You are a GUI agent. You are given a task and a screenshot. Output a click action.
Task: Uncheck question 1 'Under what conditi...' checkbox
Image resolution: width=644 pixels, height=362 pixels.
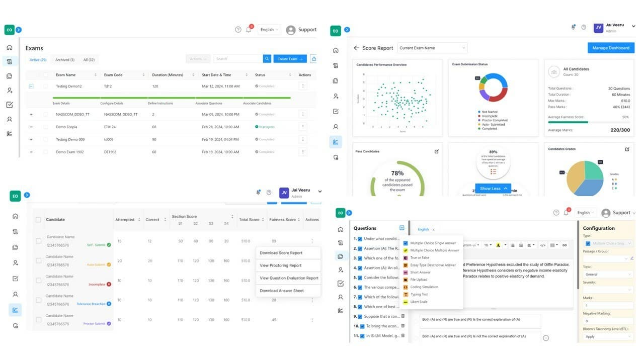(360, 239)
